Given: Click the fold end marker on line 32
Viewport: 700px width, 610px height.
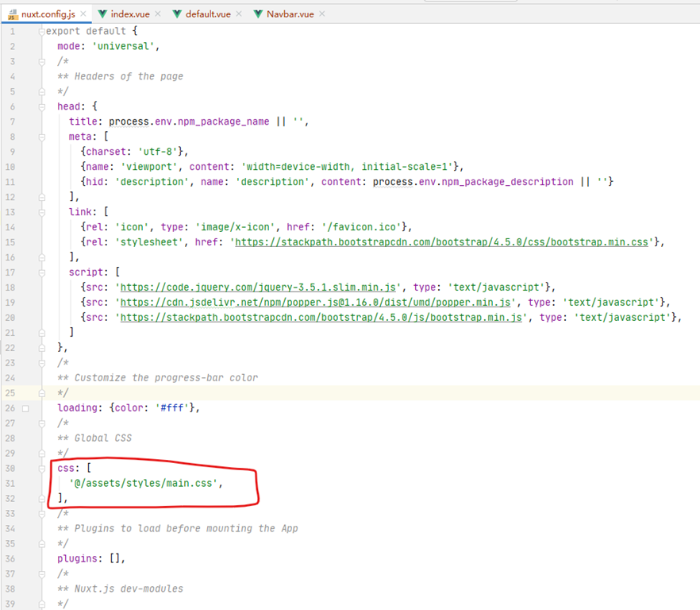Looking at the screenshot, I should click(42, 499).
